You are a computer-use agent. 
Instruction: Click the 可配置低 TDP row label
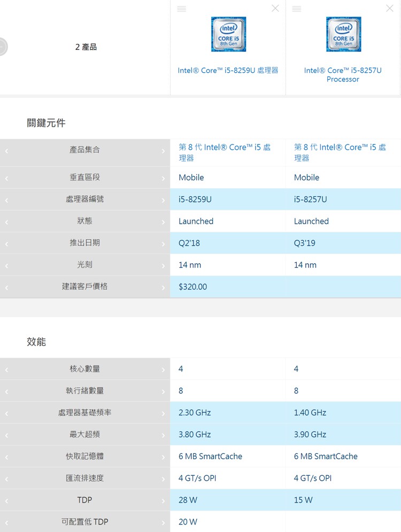(84, 522)
